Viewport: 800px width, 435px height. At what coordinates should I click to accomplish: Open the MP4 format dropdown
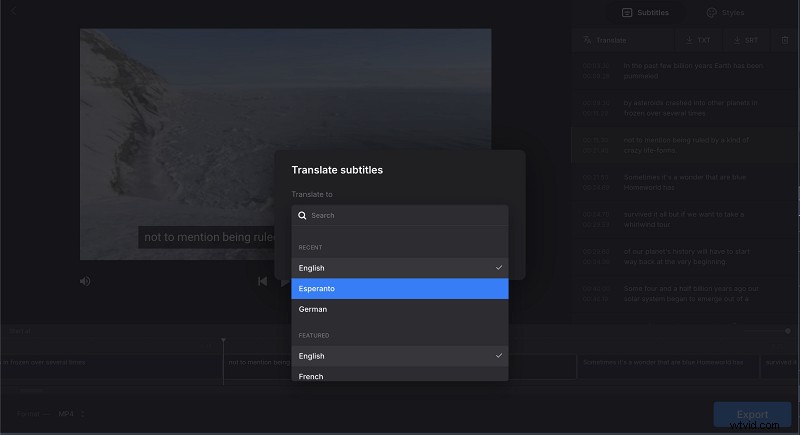pyautogui.click(x=70, y=413)
